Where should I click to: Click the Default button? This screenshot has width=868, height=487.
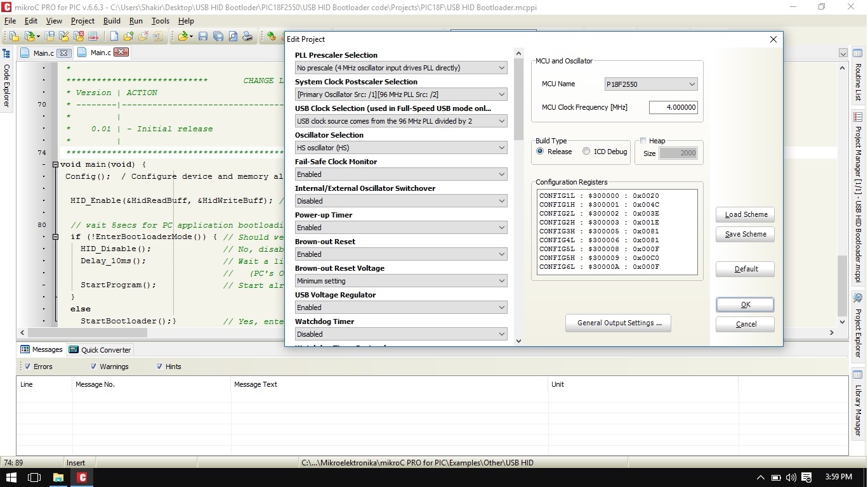746,269
